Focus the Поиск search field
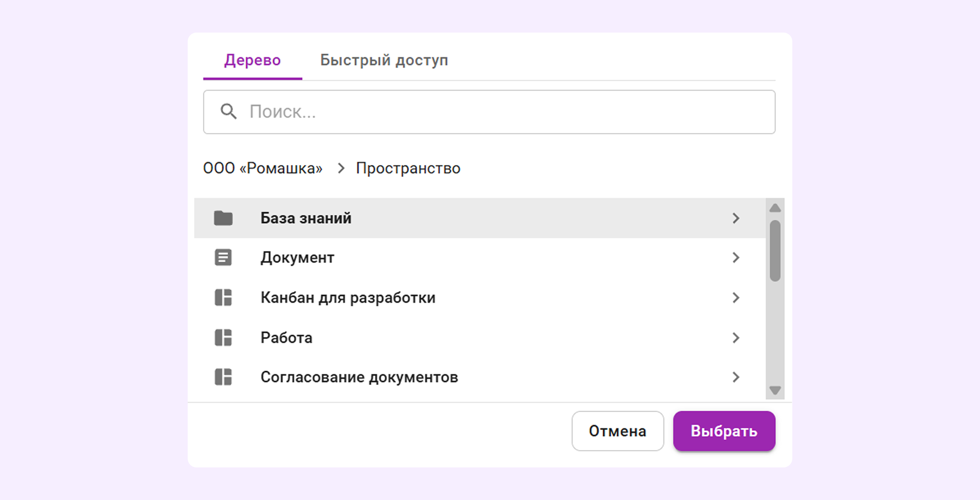Image resolution: width=980 pixels, height=500 pixels. [489, 112]
